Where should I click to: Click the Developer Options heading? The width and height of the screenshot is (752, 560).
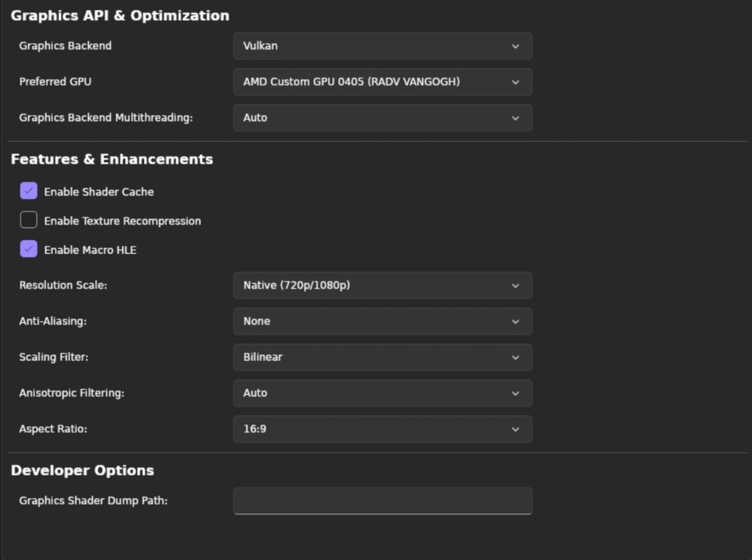(x=82, y=470)
